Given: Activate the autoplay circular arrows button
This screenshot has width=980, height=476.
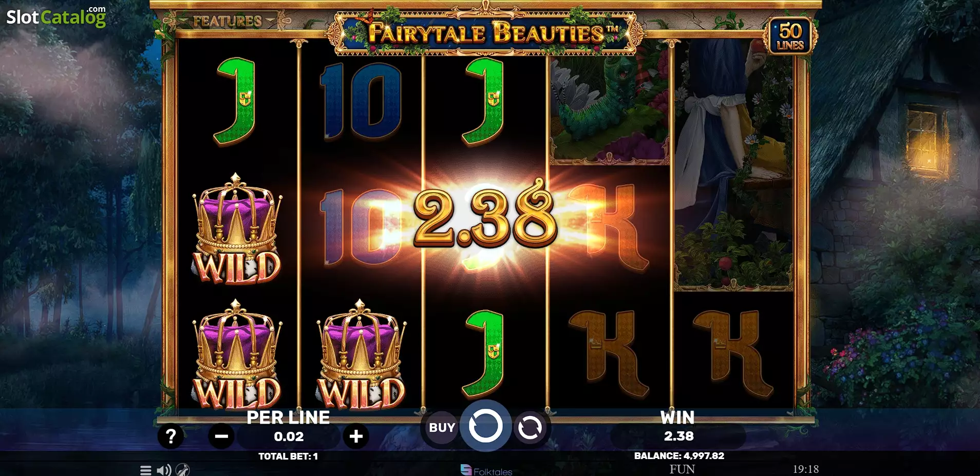Looking at the screenshot, I should point(530,427).
